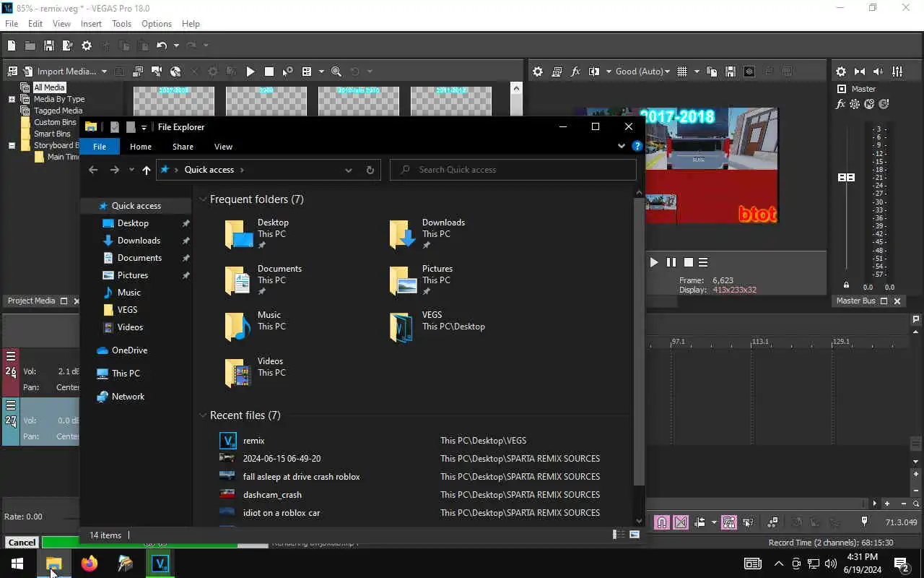924x578 pixels.
Task: Open Video Preview properties gear
Action: 538,72
